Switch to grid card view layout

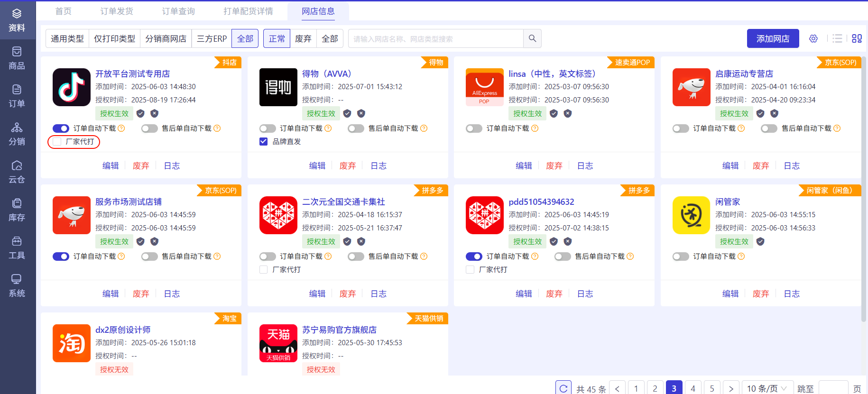pyautogui.click(x=857, y=38)
